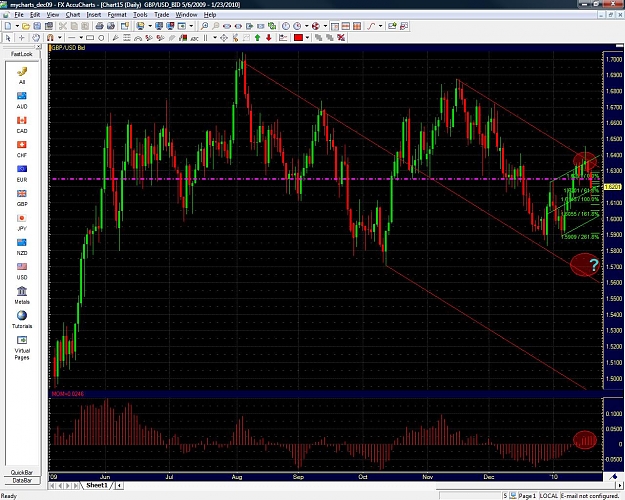This screenshot has height=500, width=625.
Task: Click the MOM=0.0246 indicator label
Action: tap(68, 394)
